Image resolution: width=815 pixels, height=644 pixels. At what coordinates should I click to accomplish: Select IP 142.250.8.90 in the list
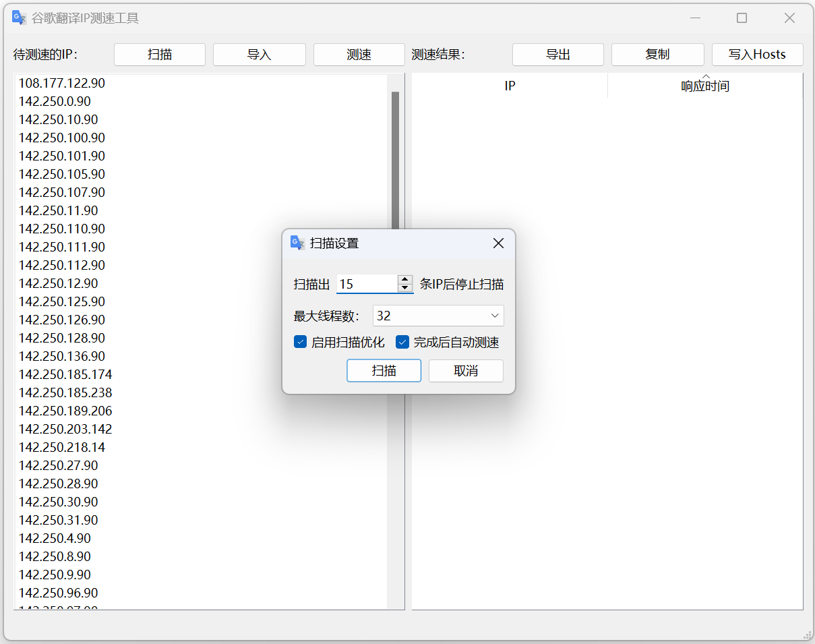(55, 556)
